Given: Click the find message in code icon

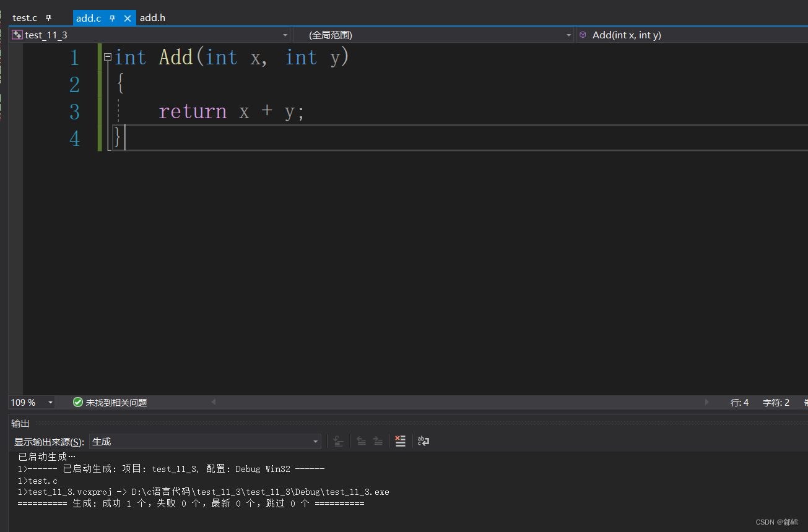Looking at the screenshot, I should pos(338,441).
